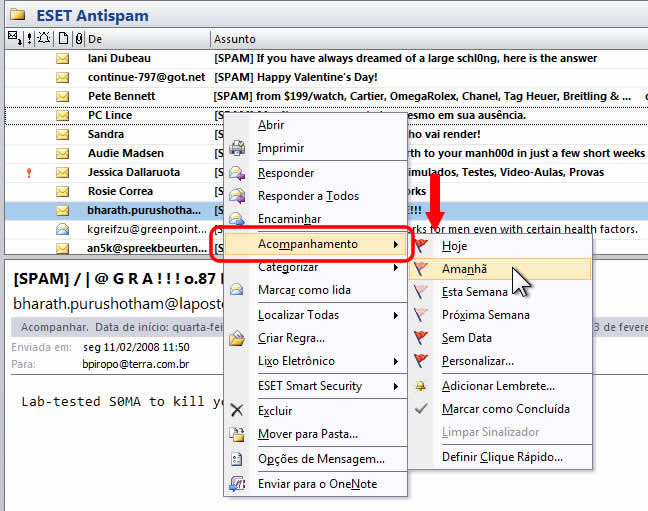Screen dimensions: 648x511
Task: Click the reply icon beside Responder
Action: pyautogui.click(x=237, y=173)
